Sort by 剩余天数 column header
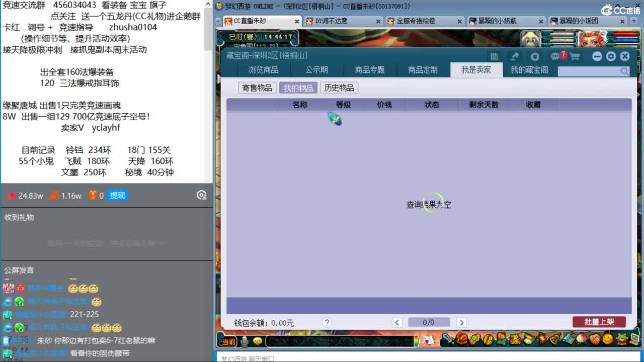The image size is (644, 362). [x=484, y=105]
